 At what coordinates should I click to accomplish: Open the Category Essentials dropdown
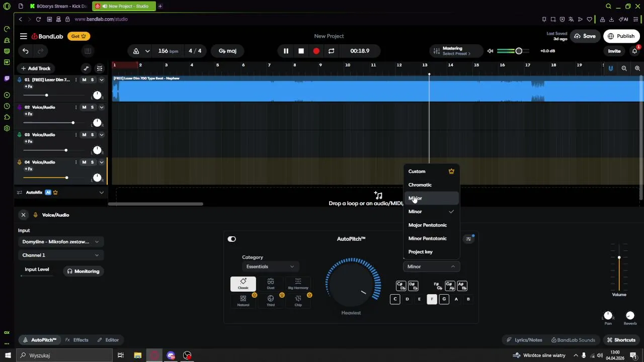click(270, 266)
